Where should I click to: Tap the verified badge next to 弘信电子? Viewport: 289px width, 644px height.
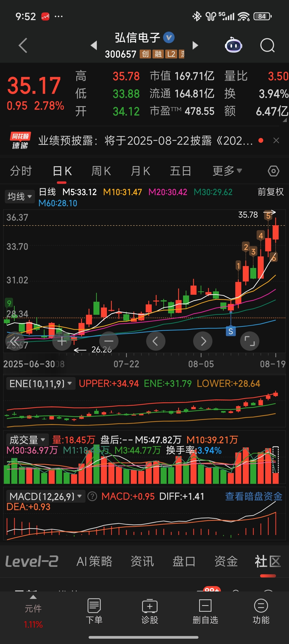coord(169,37)
